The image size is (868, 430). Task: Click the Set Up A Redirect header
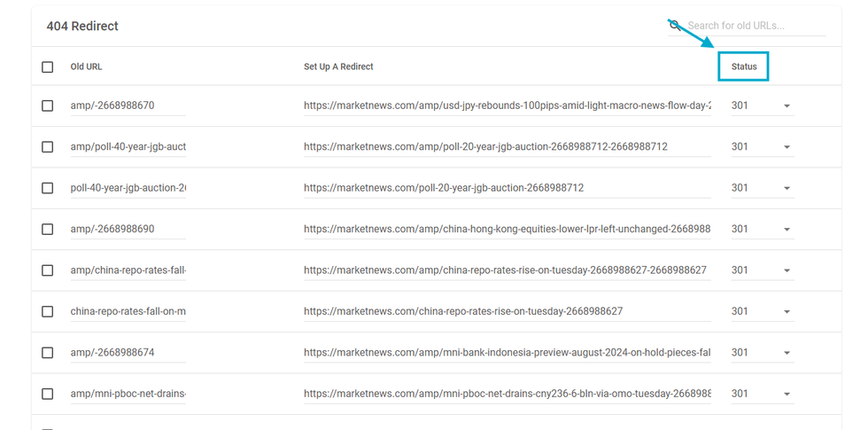pyautogui.click(x=338, y=66)
